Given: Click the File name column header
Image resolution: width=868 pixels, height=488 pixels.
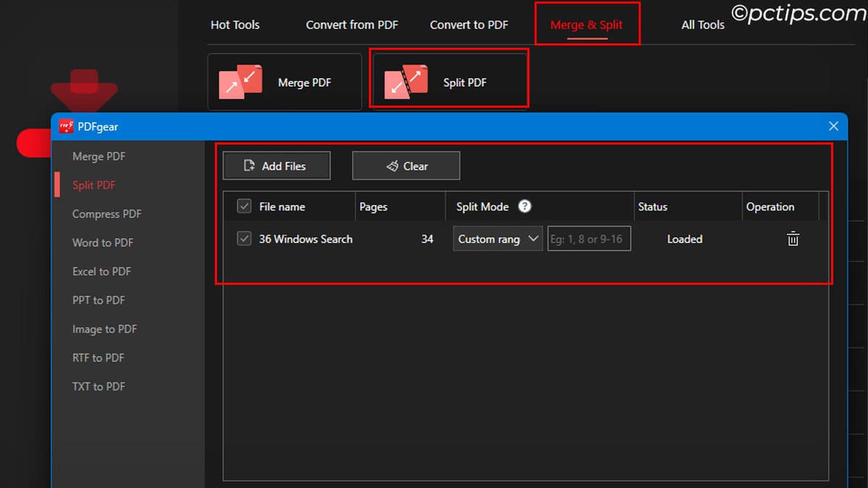Looking at the screenshot, I should pos(282,207).
